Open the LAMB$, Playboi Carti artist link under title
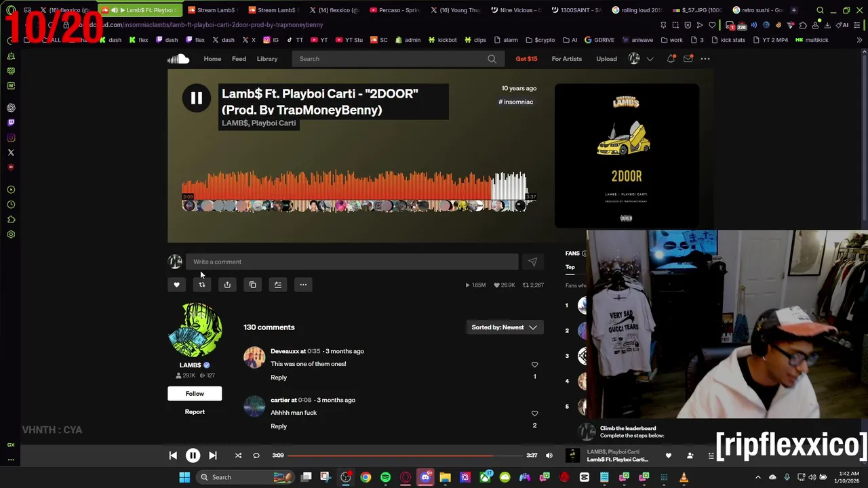 pyautogui.click(x=258, y=123)
